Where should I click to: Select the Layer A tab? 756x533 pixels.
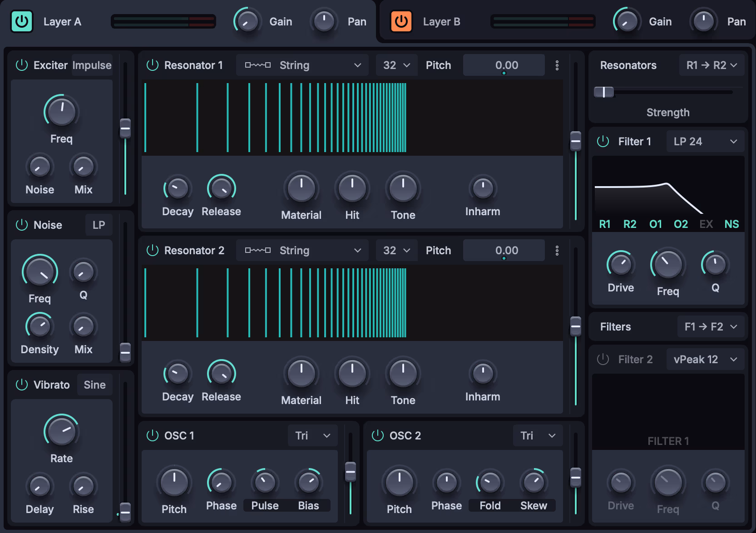point(62,22)
